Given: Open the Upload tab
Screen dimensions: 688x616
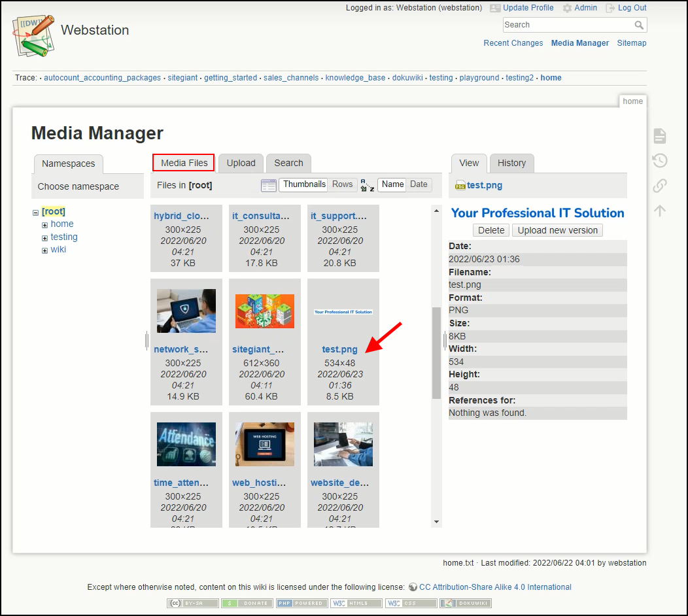Looking at the screenshot, I should [241, 163].
